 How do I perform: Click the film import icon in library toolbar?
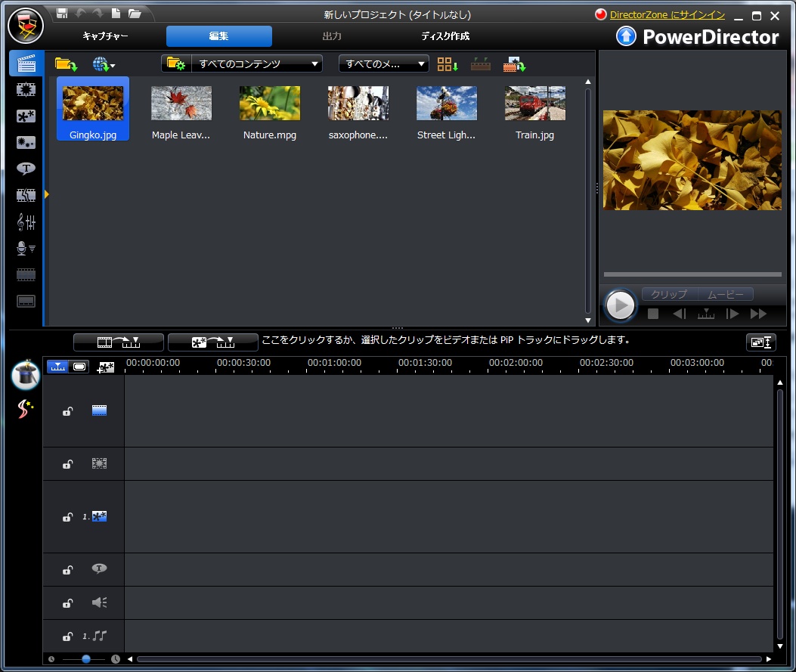(x=514, y=64)
